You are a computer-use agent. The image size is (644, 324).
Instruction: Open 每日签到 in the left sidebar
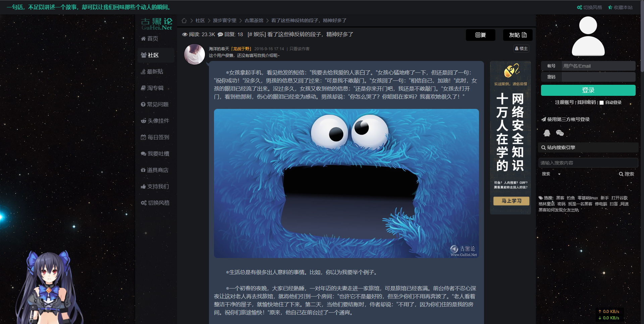155,137
